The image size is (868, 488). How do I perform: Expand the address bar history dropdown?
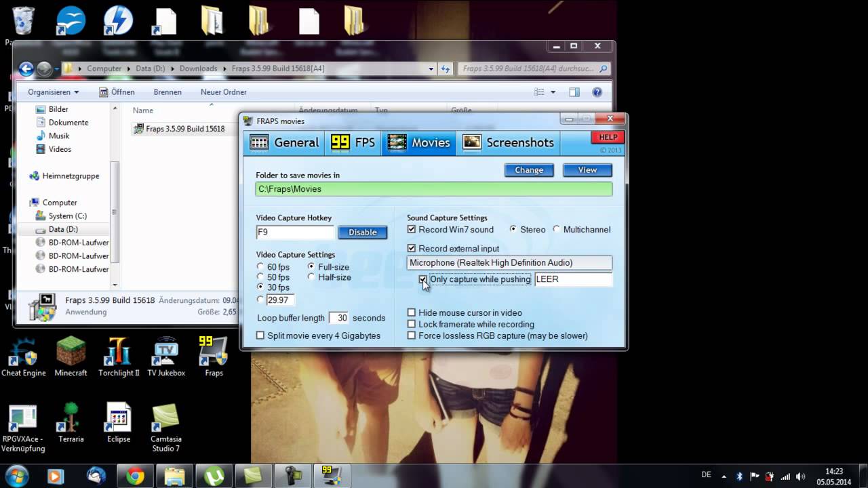pos(431,68)
